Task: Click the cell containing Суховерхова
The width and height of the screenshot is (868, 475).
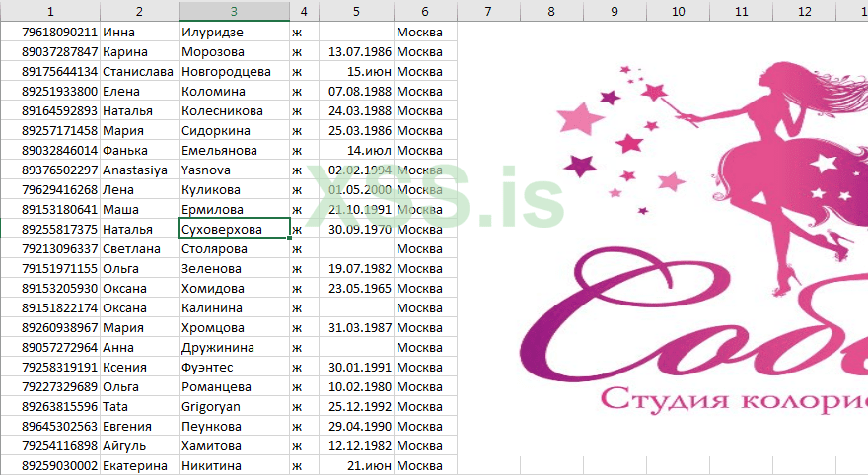Action: [234, 229]
